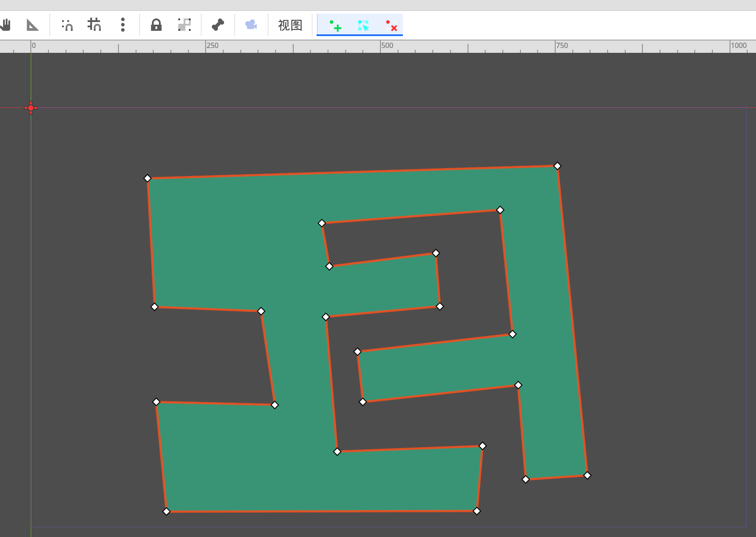The height and width of the screenshot is (537, 756).
Task: Select the Erase Points tool
Action: 391,25
